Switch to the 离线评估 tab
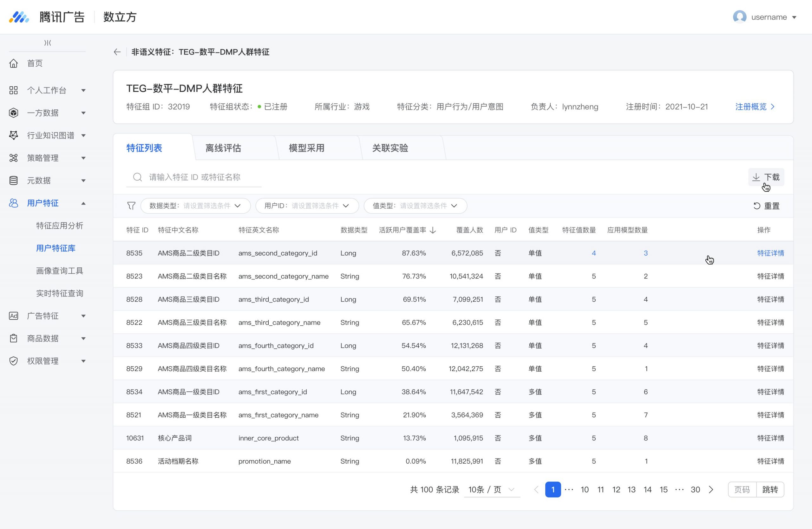The width and height of the screenshot is (812, 529). tap(223, 148)
